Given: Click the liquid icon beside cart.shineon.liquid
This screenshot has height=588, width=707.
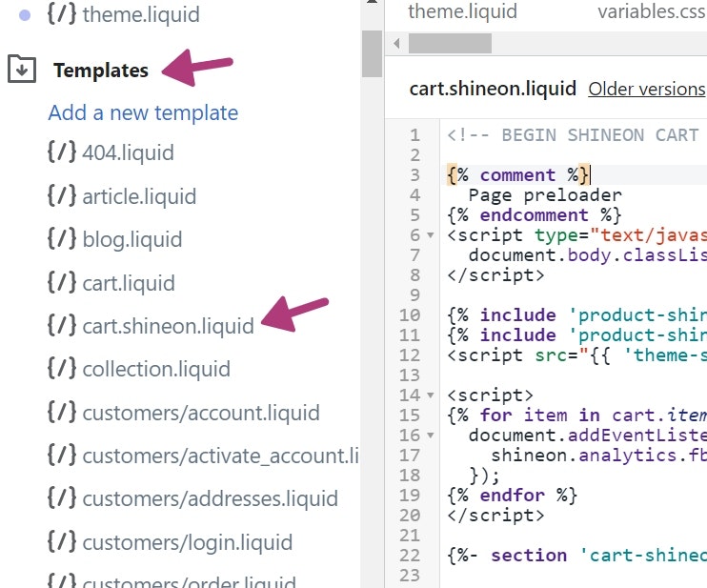Looking at the screenshot, I should tap(61, 326).
